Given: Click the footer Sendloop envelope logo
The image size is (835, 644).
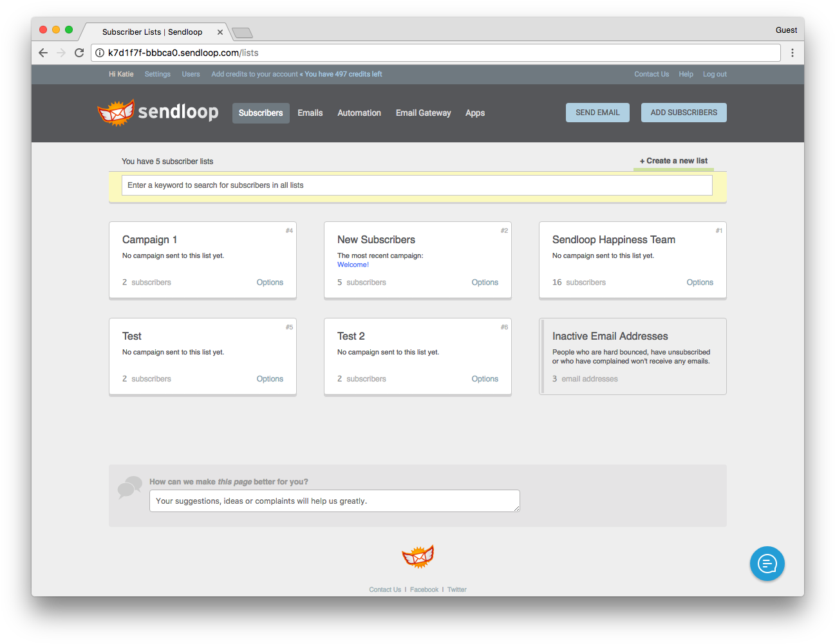Looking at the screenshot, I should pyautogui.click(x=418, y=557).
